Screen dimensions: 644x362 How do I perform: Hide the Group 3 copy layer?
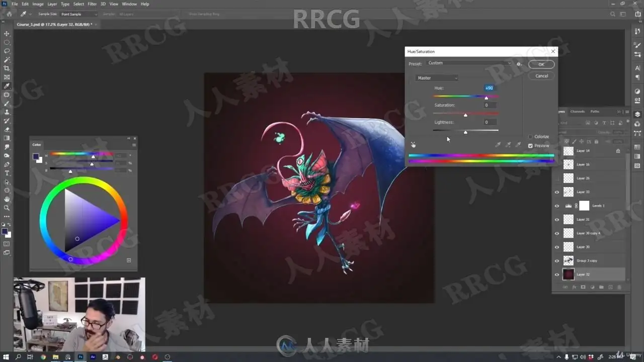556,260
